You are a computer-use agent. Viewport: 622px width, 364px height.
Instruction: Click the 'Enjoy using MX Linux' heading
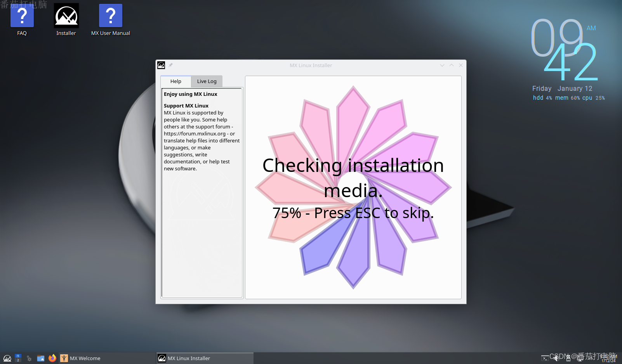190,94
